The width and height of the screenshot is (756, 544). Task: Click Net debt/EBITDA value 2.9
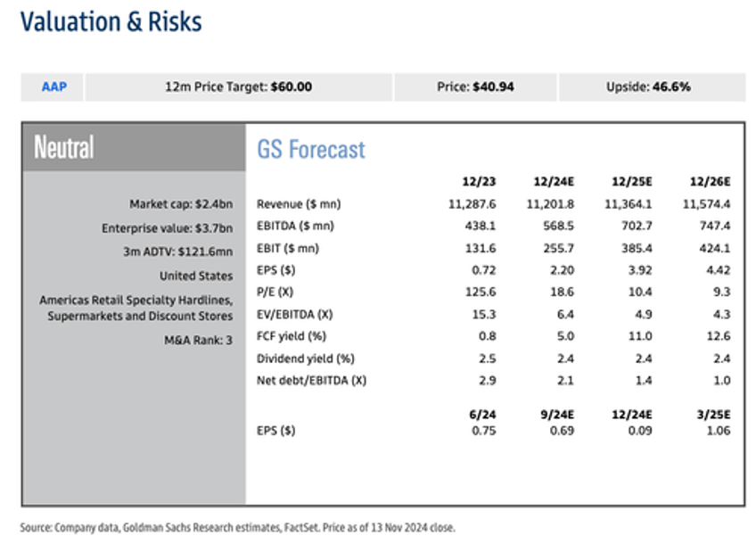[x=487, y=381]
